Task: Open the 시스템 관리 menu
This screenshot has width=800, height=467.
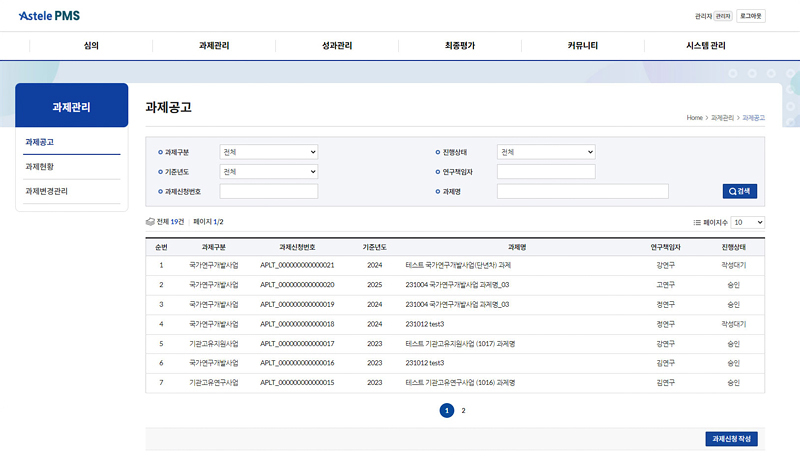Action: click(x=705, y=45)
